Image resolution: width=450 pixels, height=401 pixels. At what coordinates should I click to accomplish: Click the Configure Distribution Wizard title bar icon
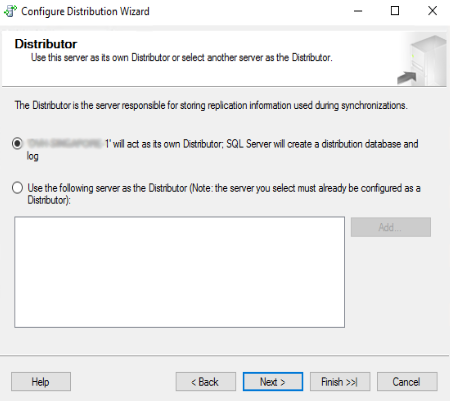(10, 11)
